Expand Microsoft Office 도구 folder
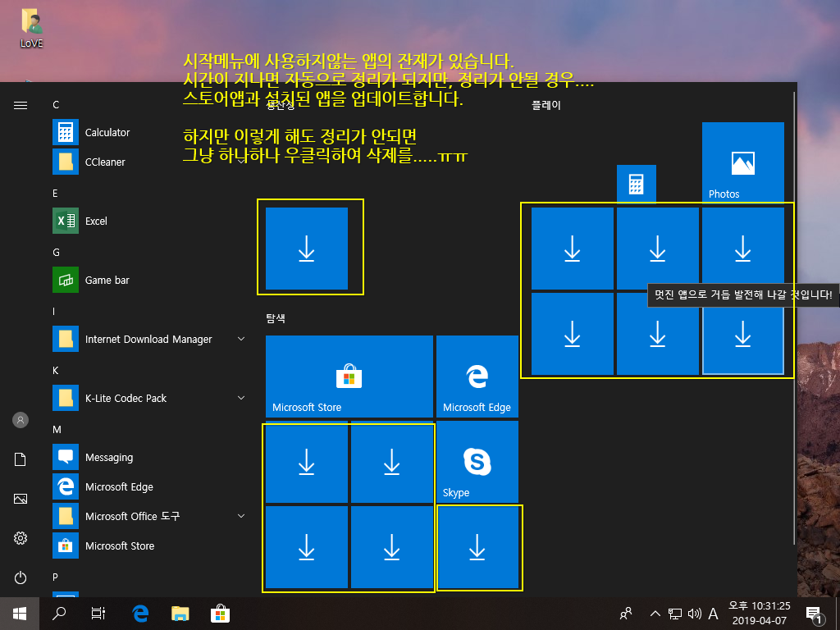 click(241, 516)
